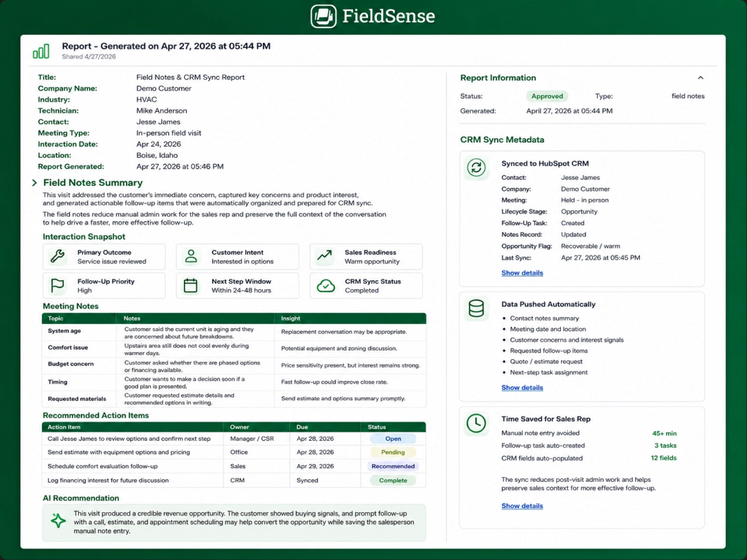The image size is (747, 560).
Task: Select the CRM Sync Status card
Action: (x=366, y=286)
